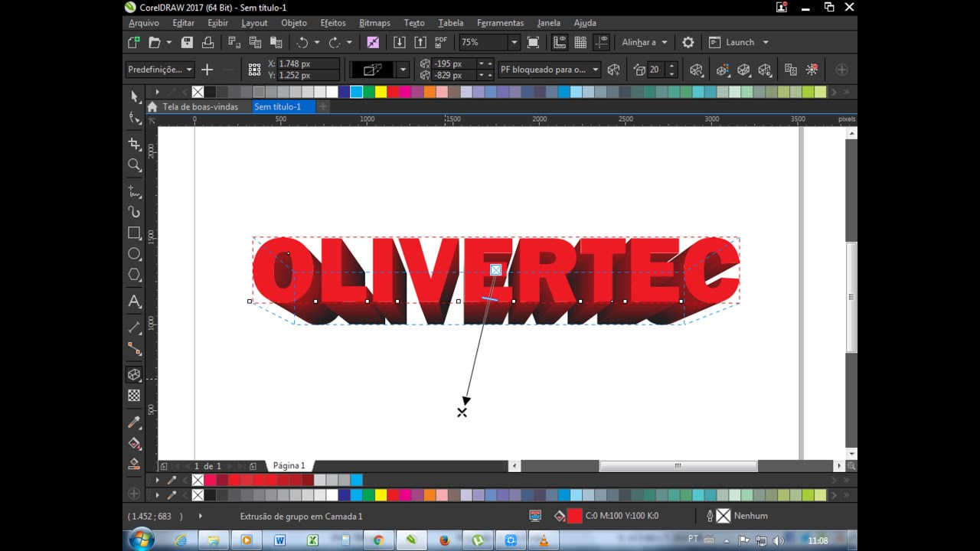The height and width of the screenshot is (551, 980).
Task: Select the Shape edit tool
Action: pos(135,118)
